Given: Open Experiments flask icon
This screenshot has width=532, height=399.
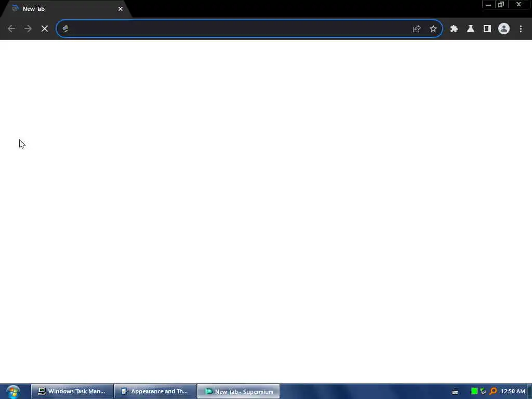Looking at the screenshot, I should [x=471, y=29].
